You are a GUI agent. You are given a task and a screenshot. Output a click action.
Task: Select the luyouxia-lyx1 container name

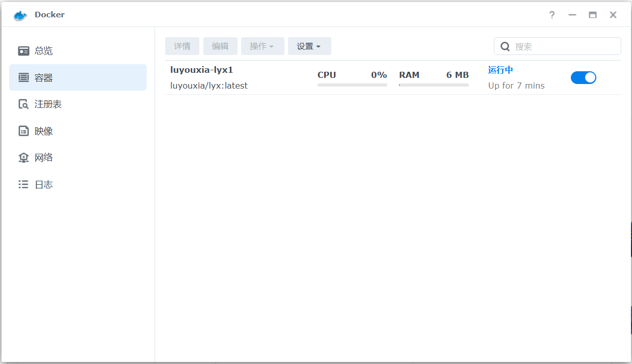coord(201,70)
